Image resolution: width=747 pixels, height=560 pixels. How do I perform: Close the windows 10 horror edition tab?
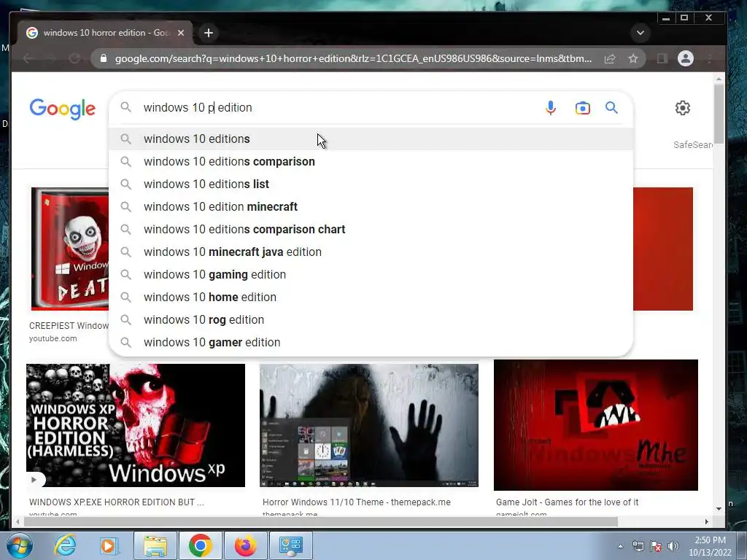pos(181,33)
